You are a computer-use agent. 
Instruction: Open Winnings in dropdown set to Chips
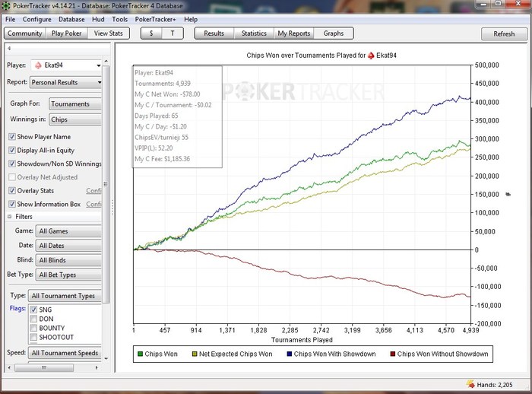[75, 119]
